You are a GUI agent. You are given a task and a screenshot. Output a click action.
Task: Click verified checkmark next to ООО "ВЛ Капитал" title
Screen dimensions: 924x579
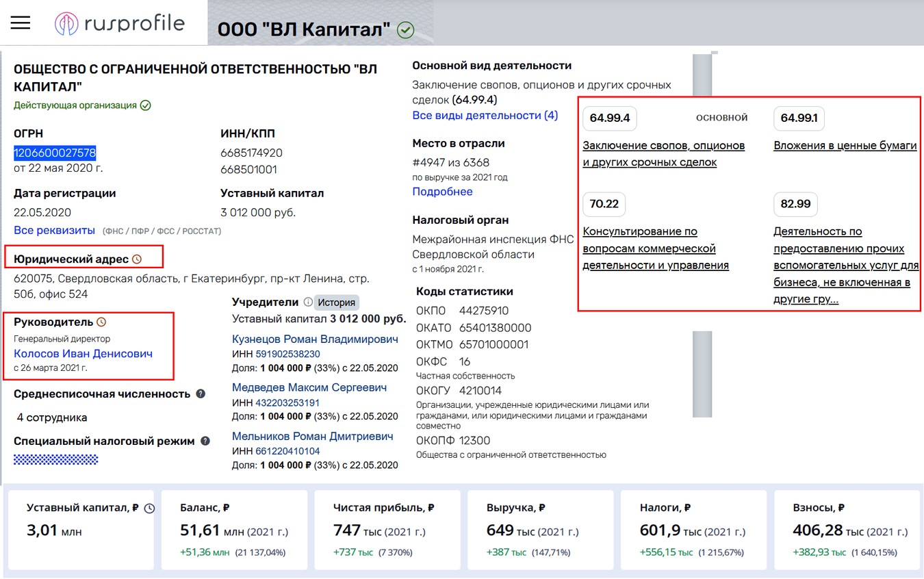(x=406, y=29)
